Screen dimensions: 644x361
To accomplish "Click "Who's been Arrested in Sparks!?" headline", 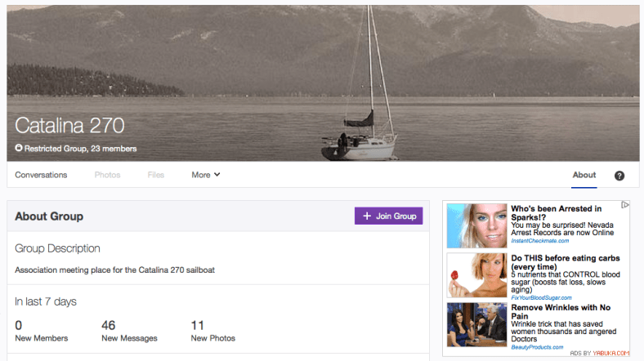I will point(557,213).
